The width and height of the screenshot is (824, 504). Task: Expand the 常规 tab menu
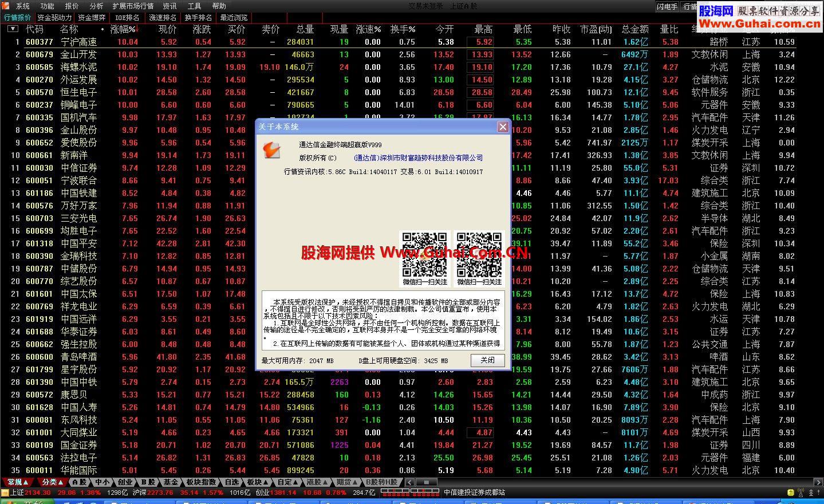tap(18, 482)
